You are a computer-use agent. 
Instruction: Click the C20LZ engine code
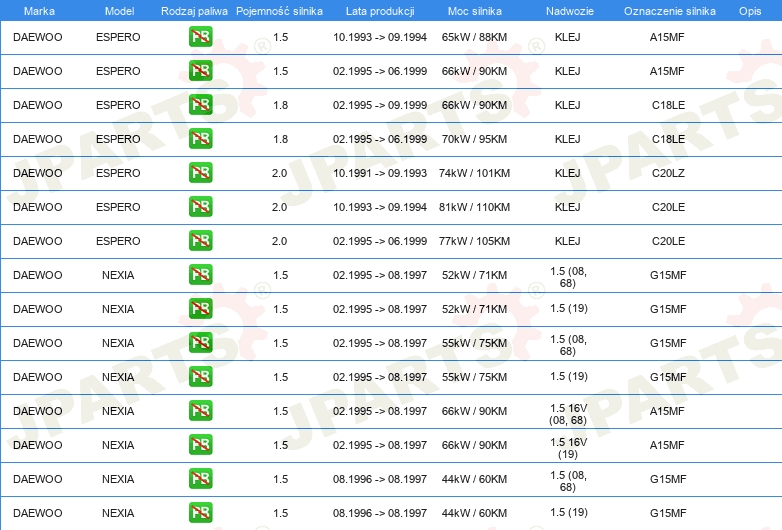(668, 173)
